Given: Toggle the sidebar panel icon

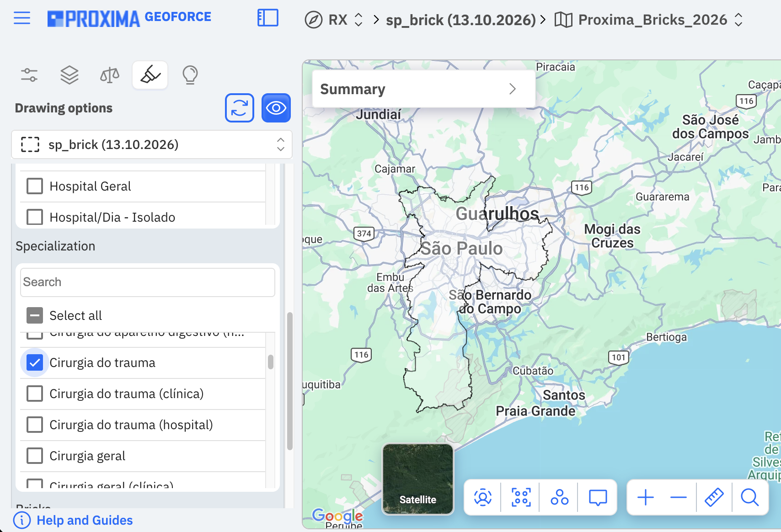Looking at the screenshot, I should tap(268, 18).
